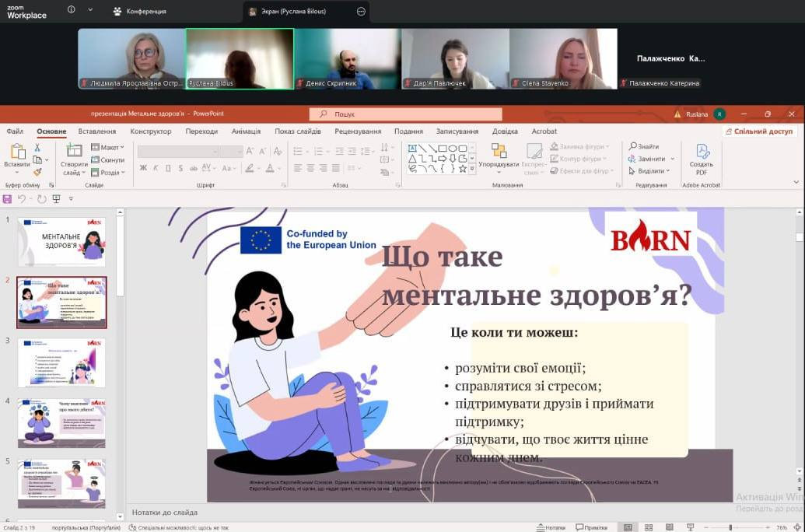The width and height of the screenshot is (805, 532).
Task: Click Примітки comments button in status bar
Action: [x=591, y=527]
